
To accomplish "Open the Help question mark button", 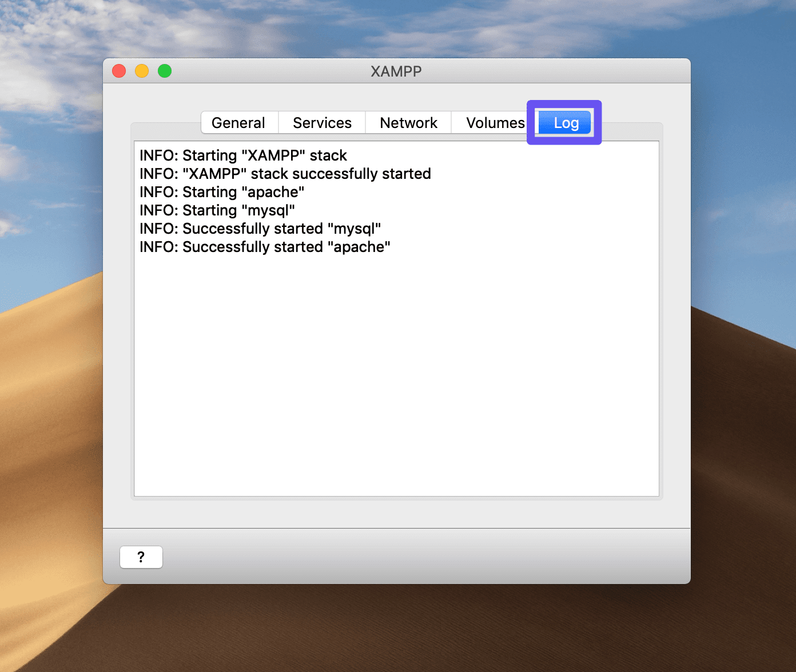I will pyautogui.click(x=141, y=557).
